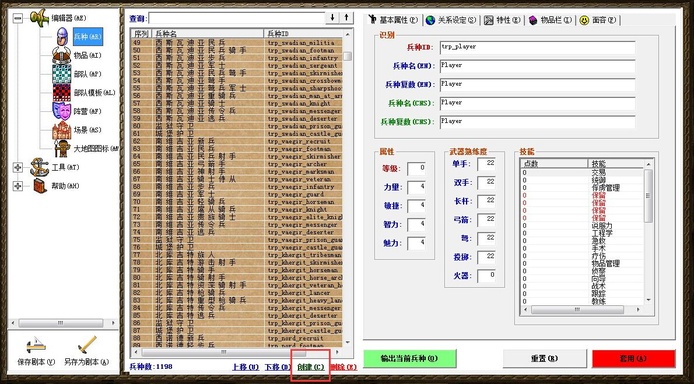
Task: Click the troop list scroll-down arrow
Action: 347,342
